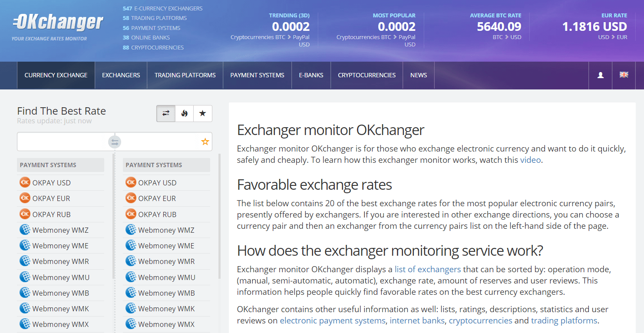This screenshot has height=333, width=644.
Task: Click 'Find The Best Rate' heading
Action: coord(61,111)
